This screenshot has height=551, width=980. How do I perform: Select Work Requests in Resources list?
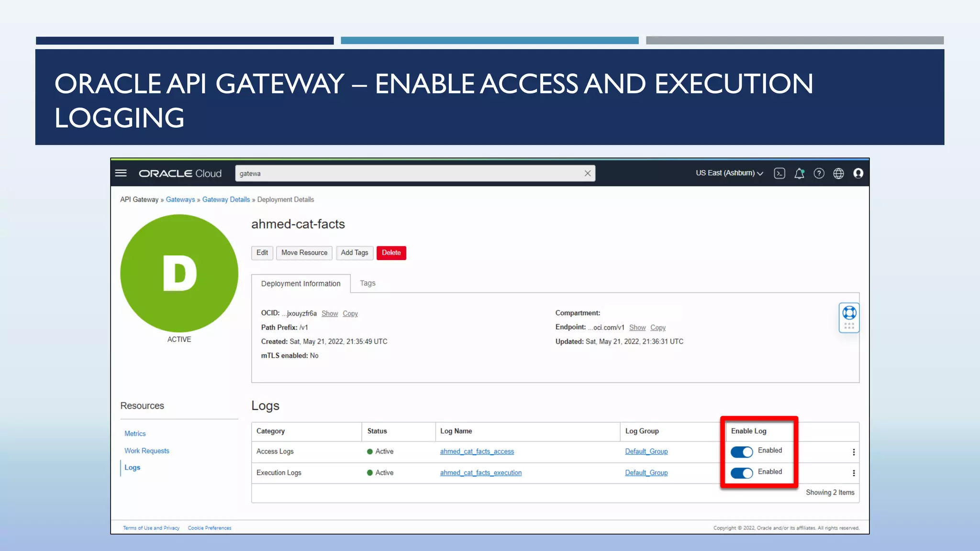[147, 451]
